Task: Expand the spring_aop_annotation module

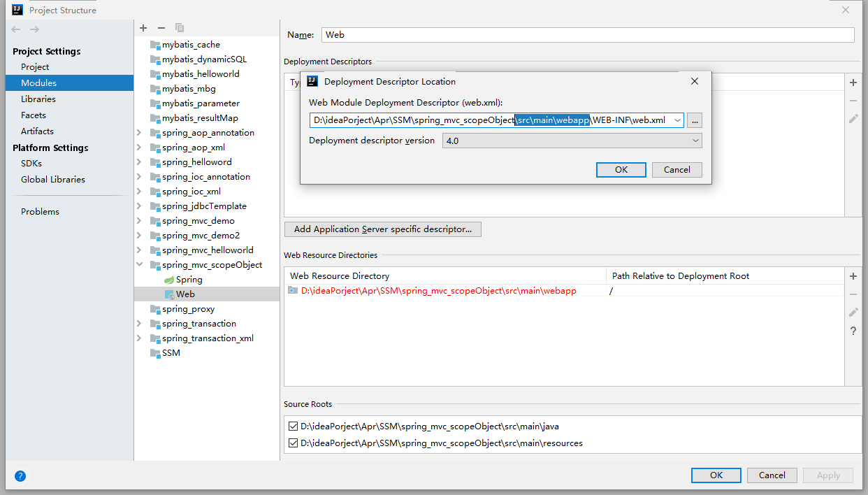Action: point(139,133)
